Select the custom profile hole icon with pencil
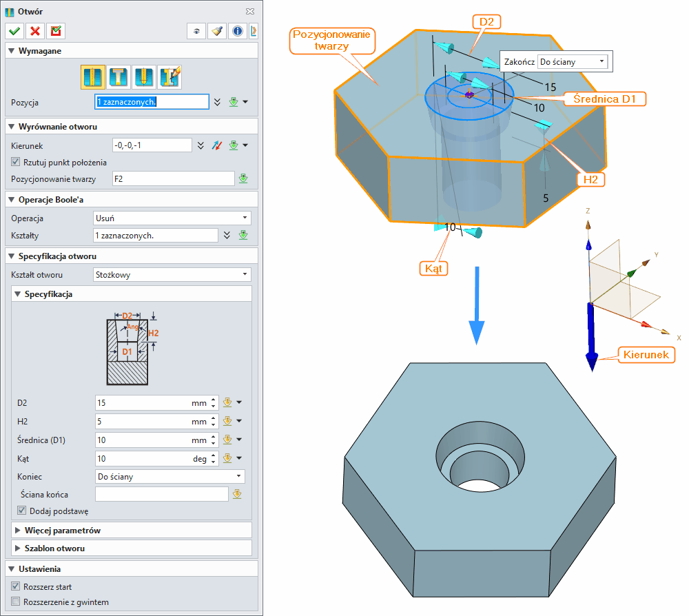Viewport: 689px width, 616px height. click(169, 76)
